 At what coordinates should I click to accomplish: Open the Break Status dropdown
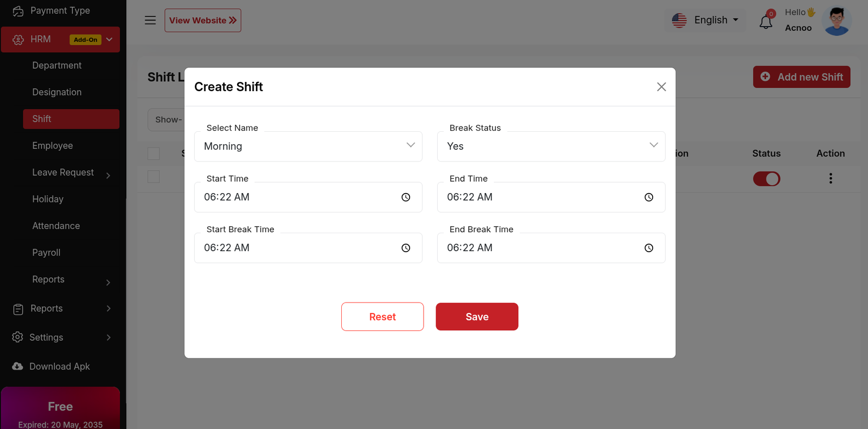tap(551, 146)
